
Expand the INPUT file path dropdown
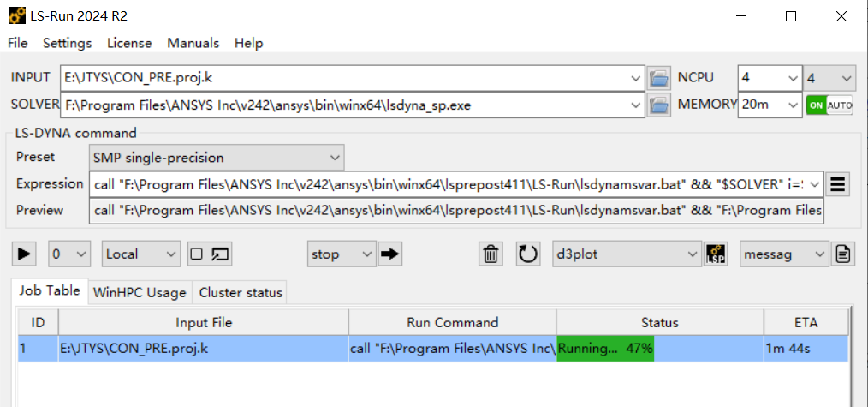tap(636, 78)
